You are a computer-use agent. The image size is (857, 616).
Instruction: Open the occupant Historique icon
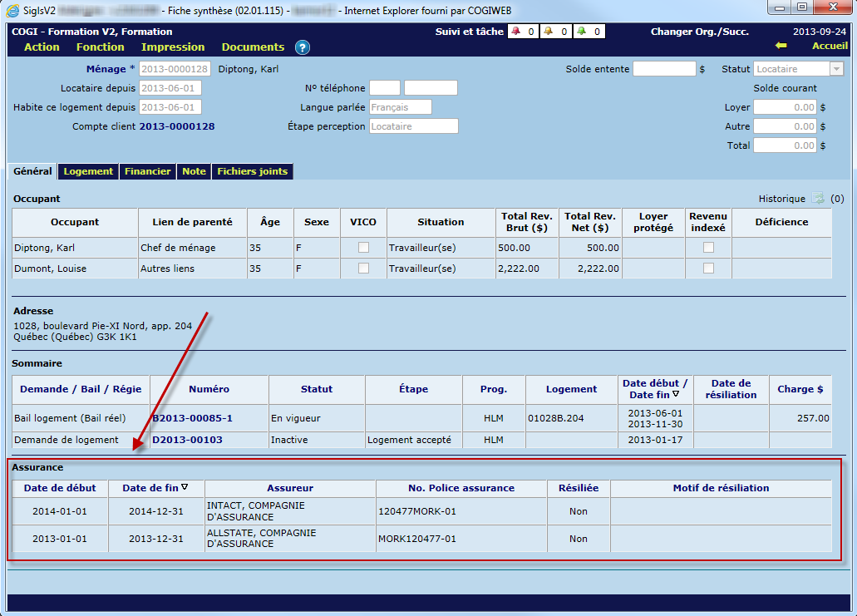point(818,199)
